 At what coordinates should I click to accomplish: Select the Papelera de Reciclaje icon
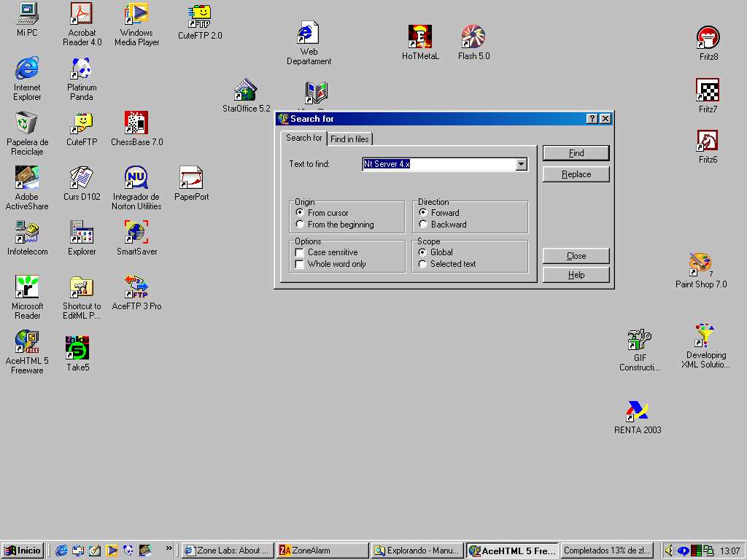pos(27,124)
